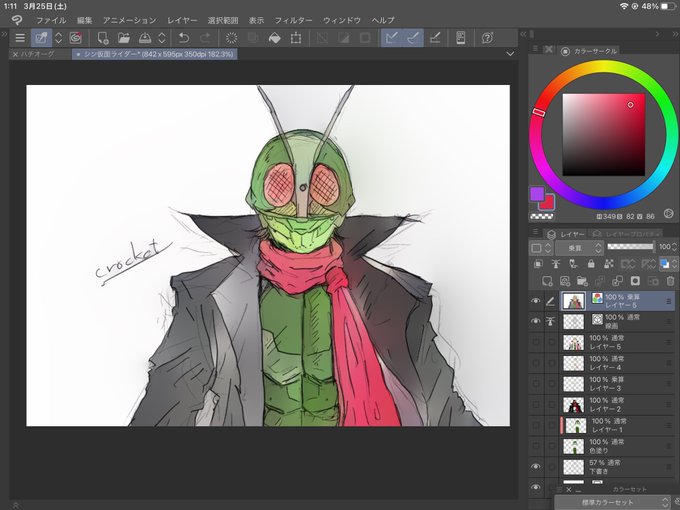Viewport: 680px width, 510px height.
Task: Select the red sub color swatch
Action: 548,202
